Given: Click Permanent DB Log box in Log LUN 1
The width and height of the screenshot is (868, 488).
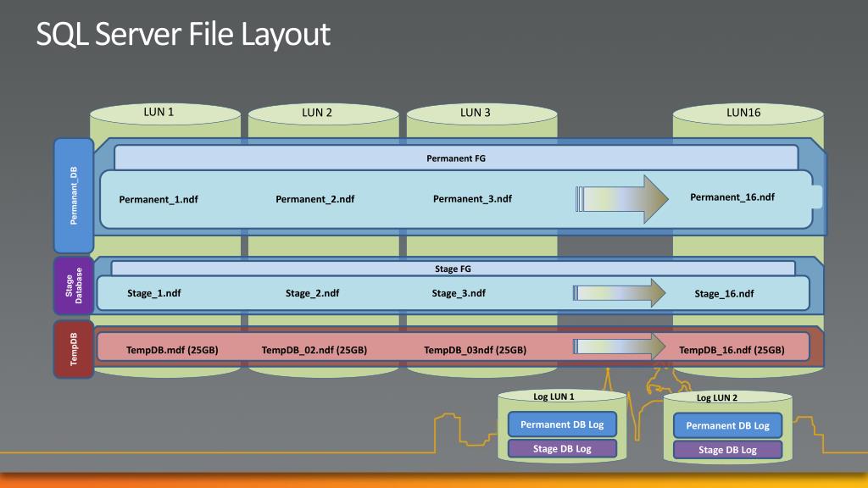Looking at the screenshot, I should pos(562,424).
